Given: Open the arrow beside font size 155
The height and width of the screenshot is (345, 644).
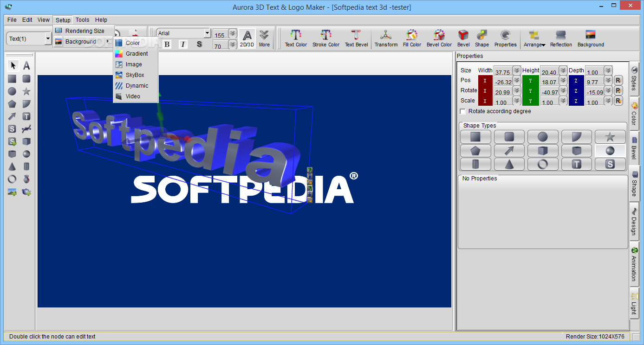Looking at the screenshot, I should point(232,34).
